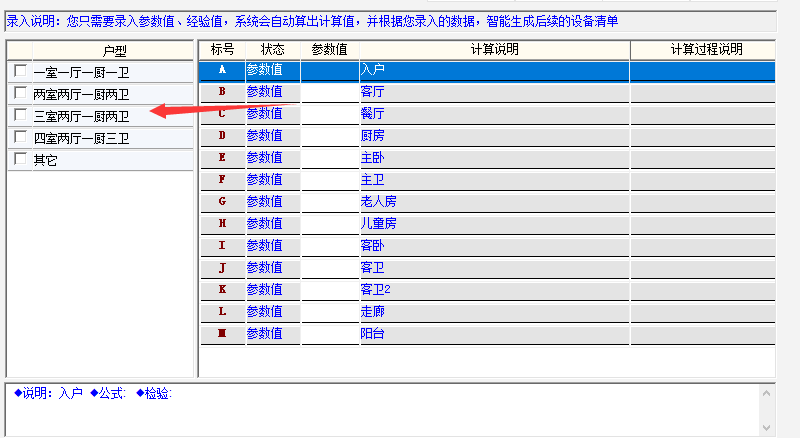The image size is (800, 438).
Task: Check the 一室一厅一厨一卫 checkbox
Action: point(20,70)
